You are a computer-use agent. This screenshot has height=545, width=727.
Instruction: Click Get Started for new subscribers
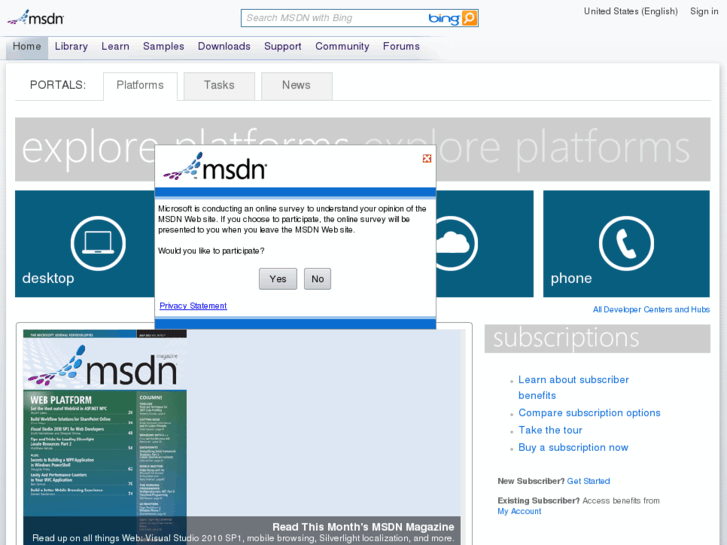coord(588,481)
